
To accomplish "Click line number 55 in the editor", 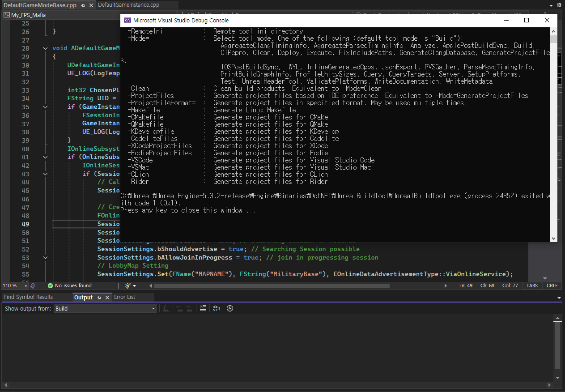I will pos(25,274).
